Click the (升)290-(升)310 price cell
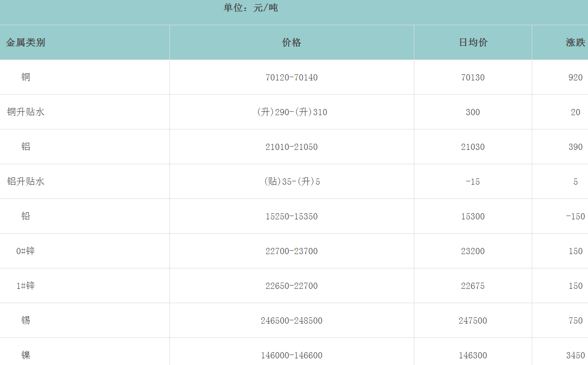 pyautogui.click(x=292, y=112)
